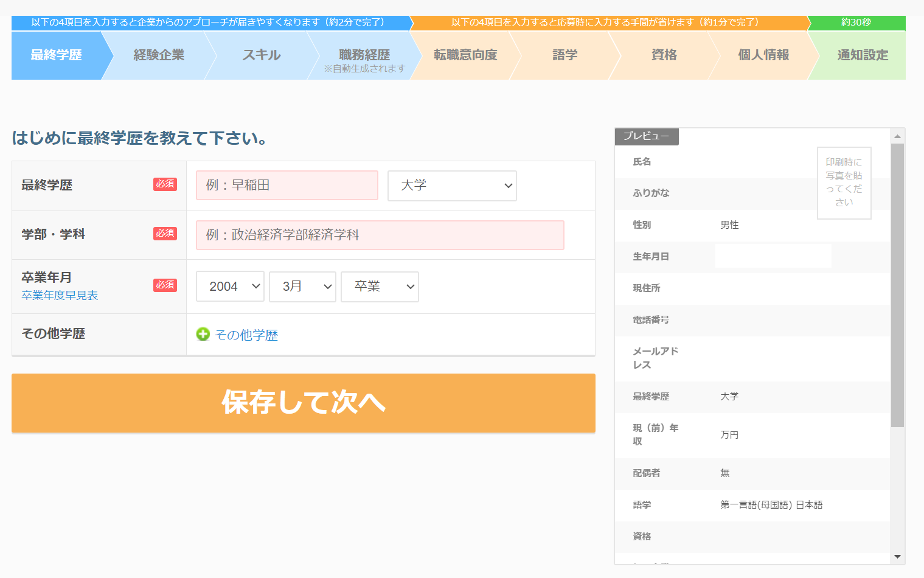This screenshot has height=578, width=924.
Task: Open the 個人情報 step tab
Action: [x=763, y=55]
